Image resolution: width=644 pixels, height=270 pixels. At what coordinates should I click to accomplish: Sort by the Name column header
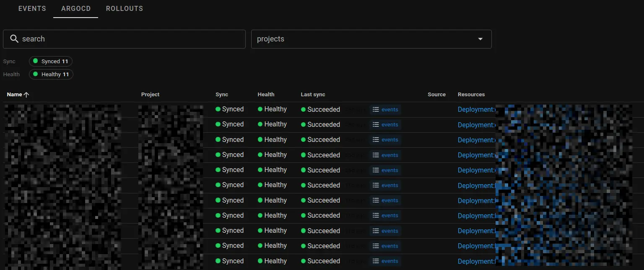click(x=14, y=95)
